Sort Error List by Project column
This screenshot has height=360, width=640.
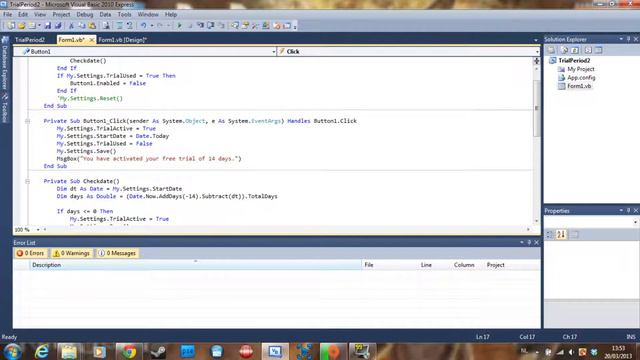512,265
